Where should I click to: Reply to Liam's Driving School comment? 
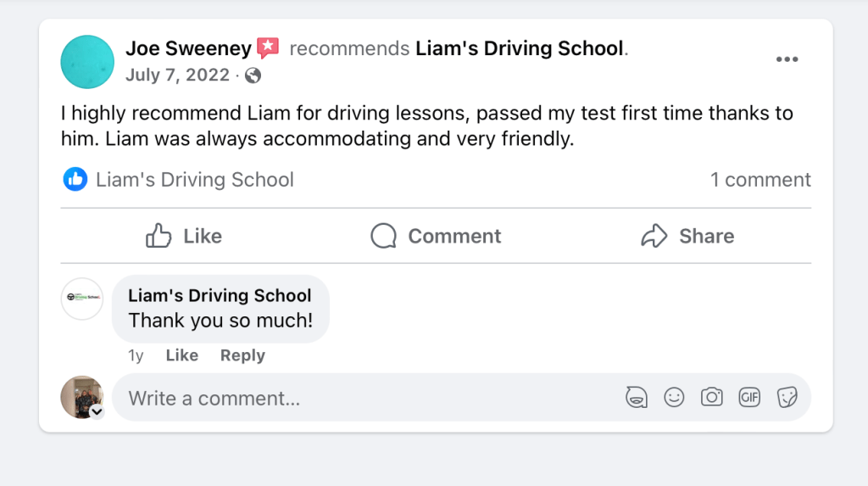coord(242,355)
